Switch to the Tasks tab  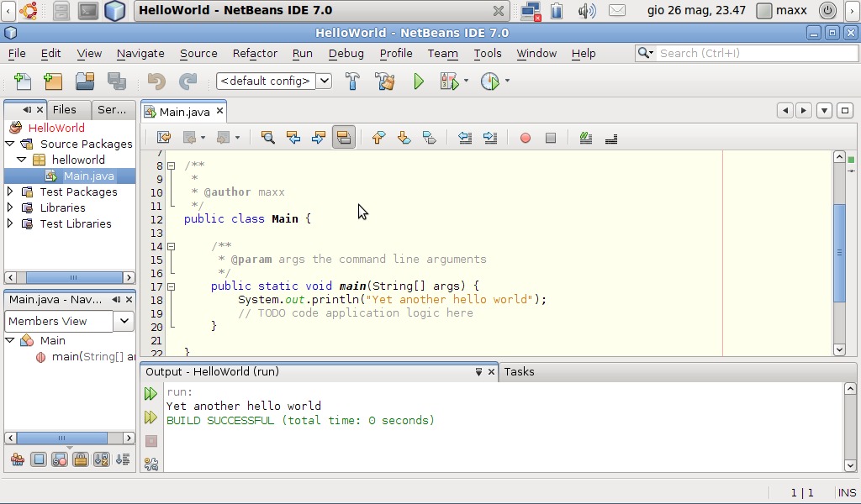[519, 371]
